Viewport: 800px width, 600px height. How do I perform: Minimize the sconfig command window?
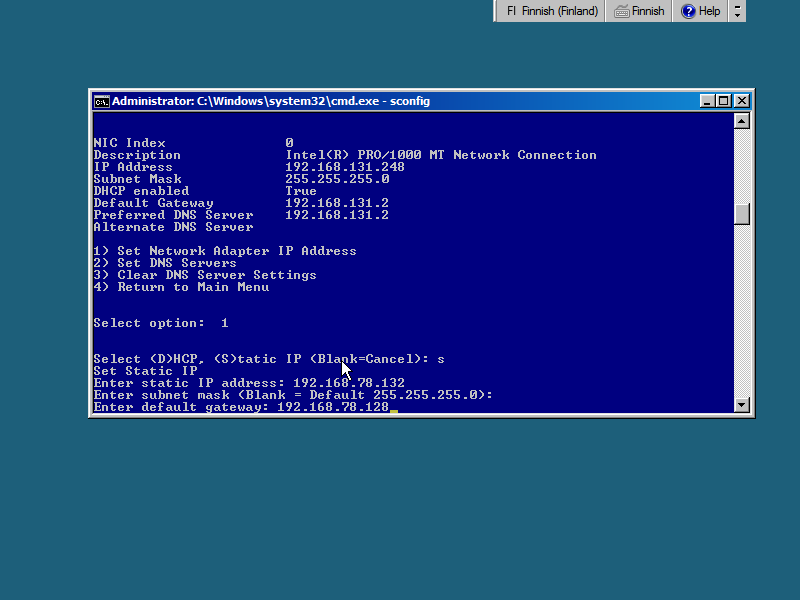click(x=707, y=101)
